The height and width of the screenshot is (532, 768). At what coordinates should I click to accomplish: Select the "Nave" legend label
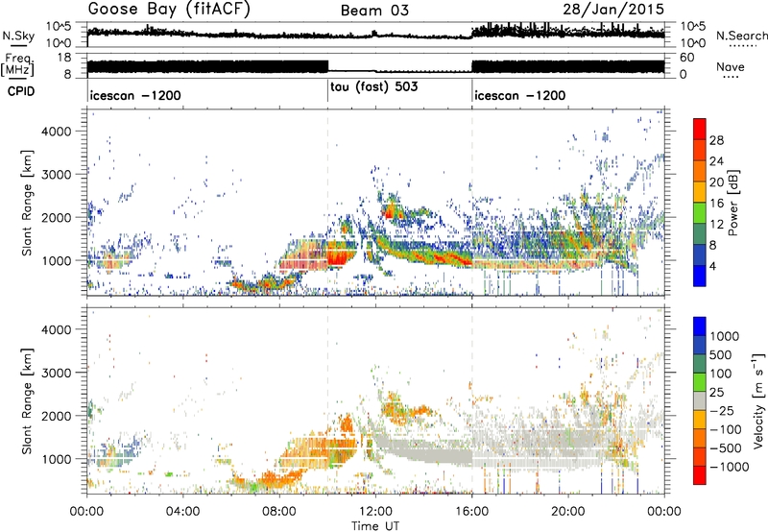click(x=731, y=67)
